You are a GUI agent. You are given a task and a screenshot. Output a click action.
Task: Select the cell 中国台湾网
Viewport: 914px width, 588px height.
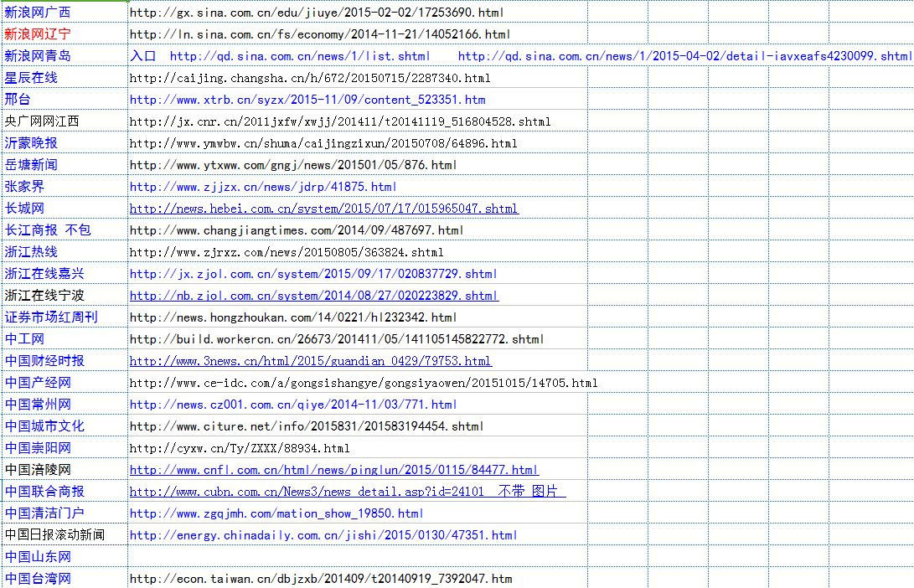pos(65,578)
